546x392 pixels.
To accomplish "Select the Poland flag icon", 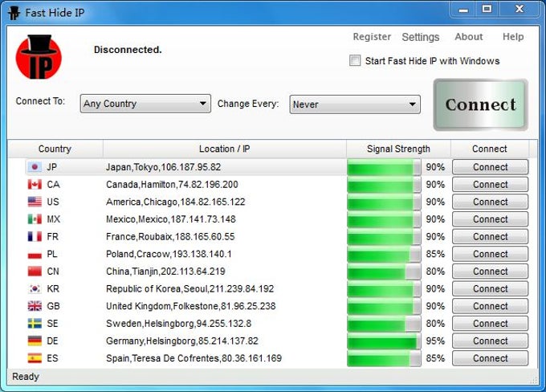I will coord(35,254).
